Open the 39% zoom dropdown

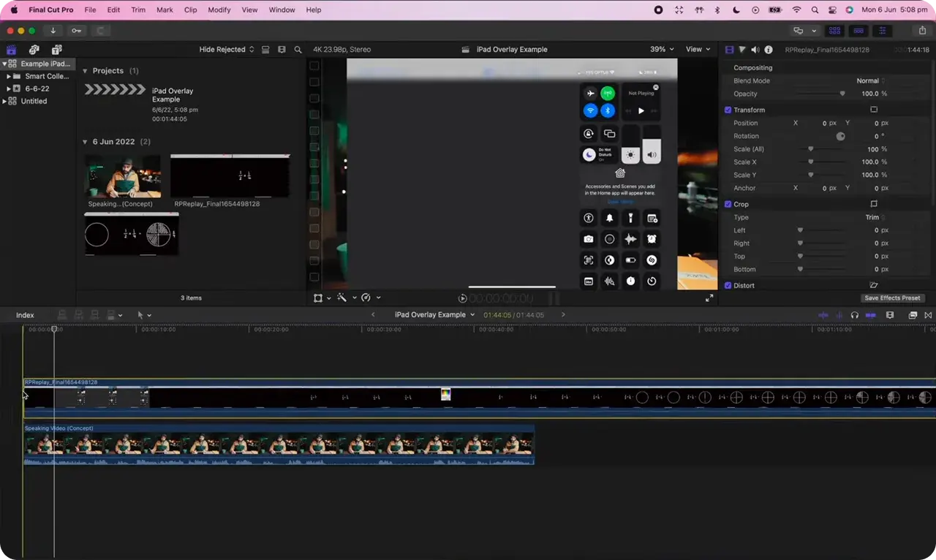662,50
